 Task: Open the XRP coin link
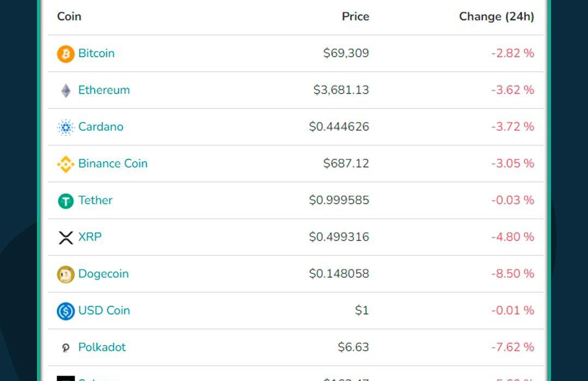click(x=90, y=237)
